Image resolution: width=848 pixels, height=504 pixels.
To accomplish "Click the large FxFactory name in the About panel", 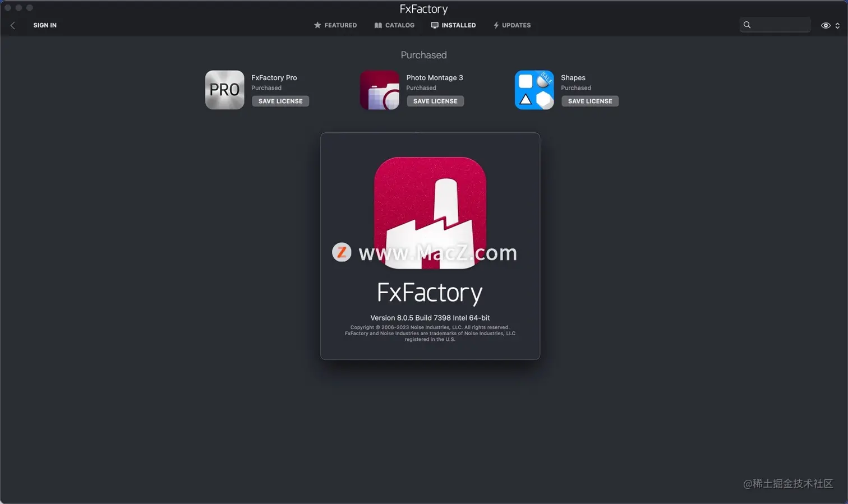I will click(430, 293).
